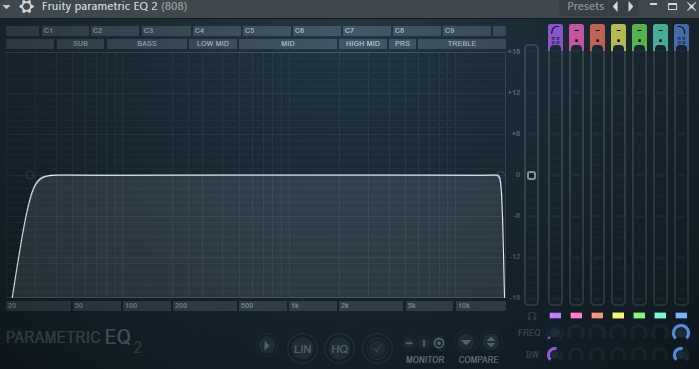The height and width of the screenshot is (369, 699).
Task: Toggle HQ high quality mode
Action: tap(340, 348)
